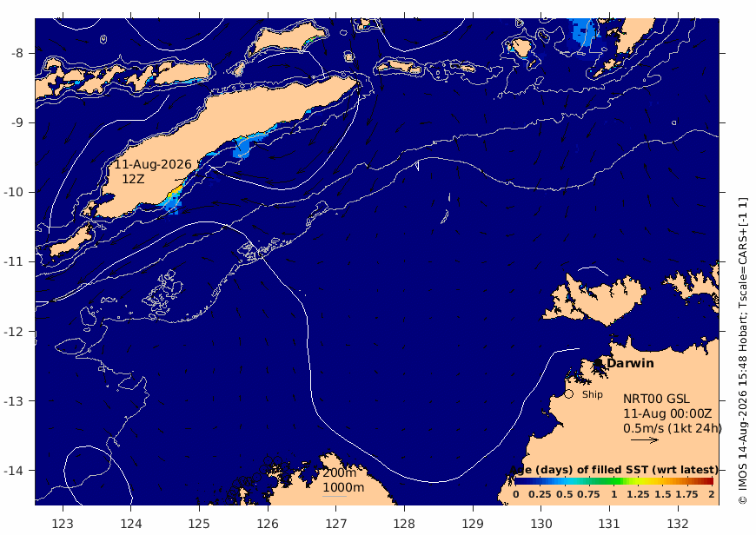Click the Darwin location marker
Image resolution: width=756 pixels, height=535 pixels.
coord(599,362)
